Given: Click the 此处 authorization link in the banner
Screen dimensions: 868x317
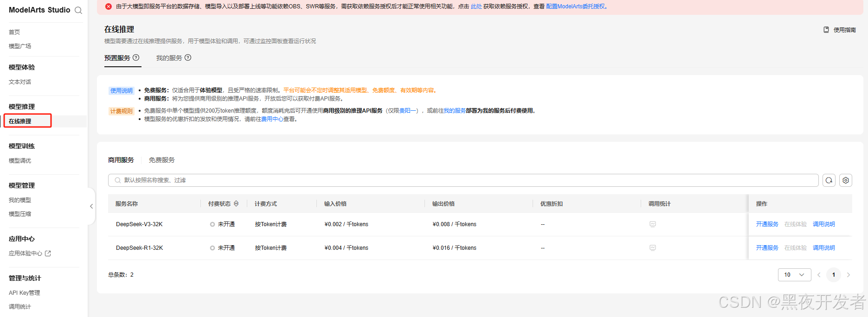Looking at the screenshot, I should (476, 6).
